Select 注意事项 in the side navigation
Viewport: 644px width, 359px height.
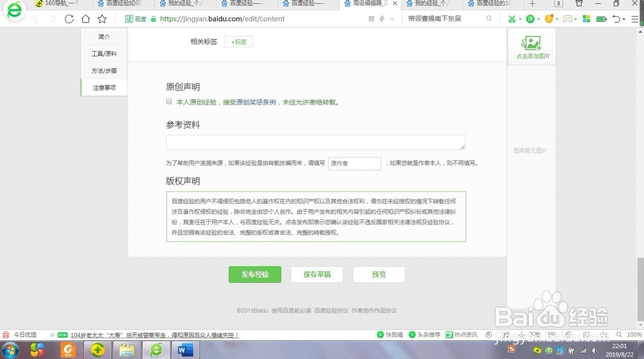(x=104, y=87)
